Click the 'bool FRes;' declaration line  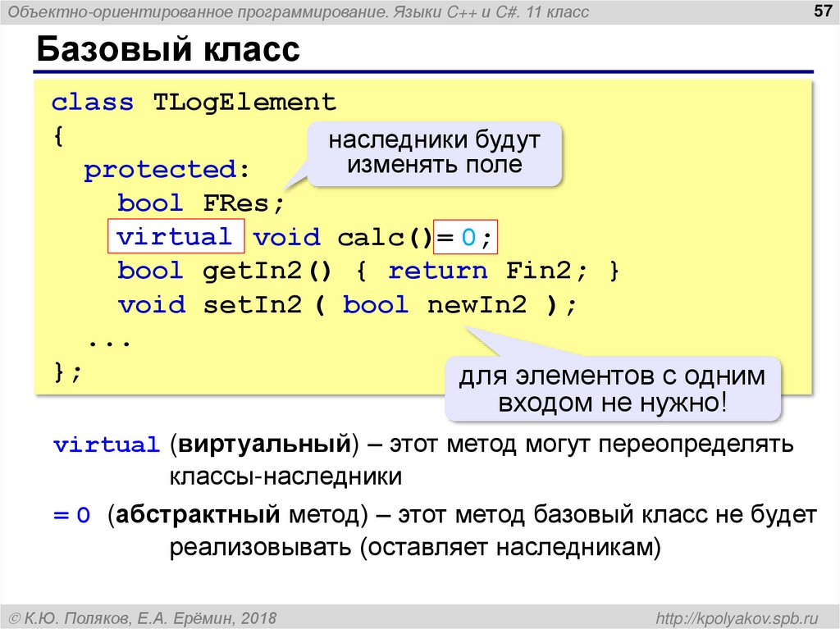pos(200,203)
